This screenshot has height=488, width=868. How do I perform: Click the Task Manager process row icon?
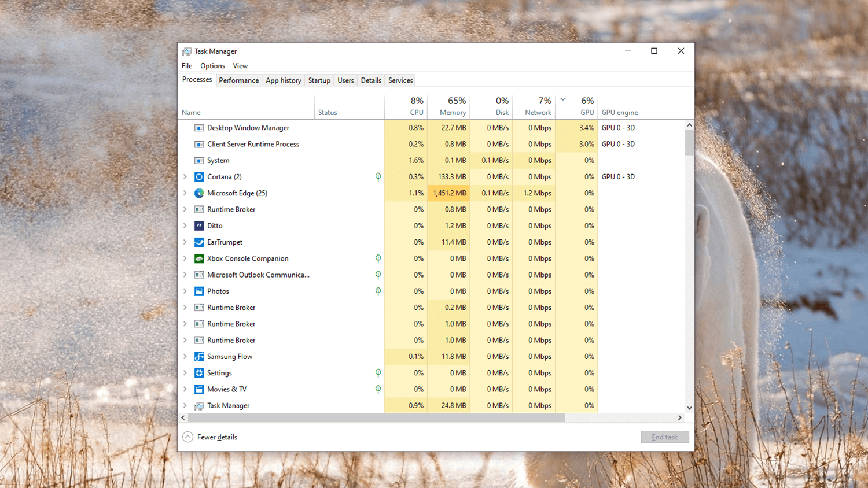click(x=199, y=406)
